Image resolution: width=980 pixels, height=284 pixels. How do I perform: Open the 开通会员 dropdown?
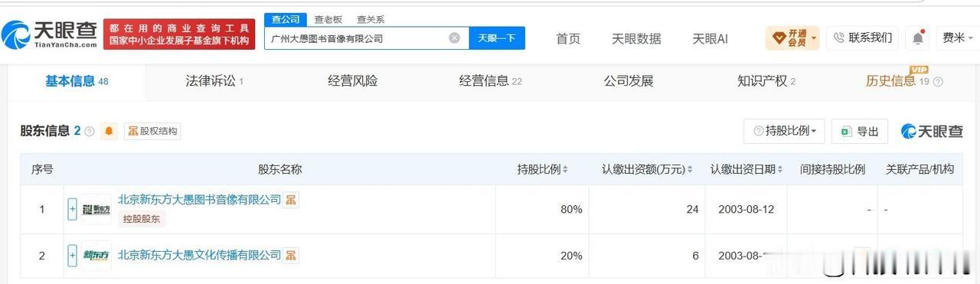(792, 38)
